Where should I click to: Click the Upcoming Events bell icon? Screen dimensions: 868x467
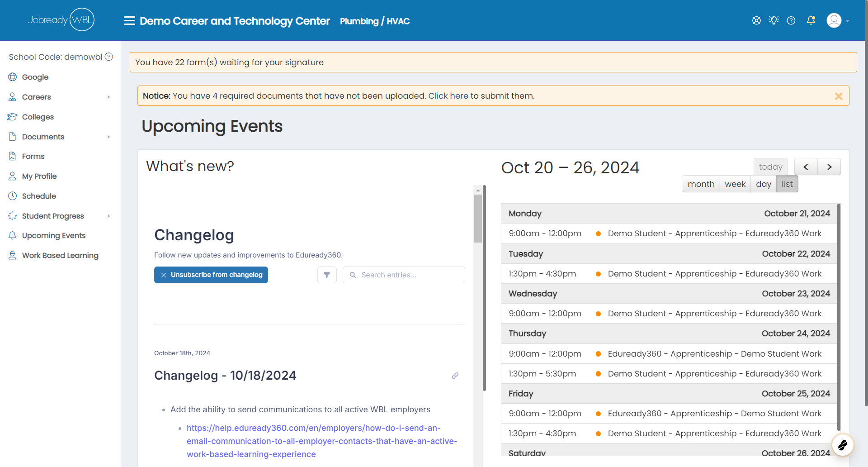13,235
